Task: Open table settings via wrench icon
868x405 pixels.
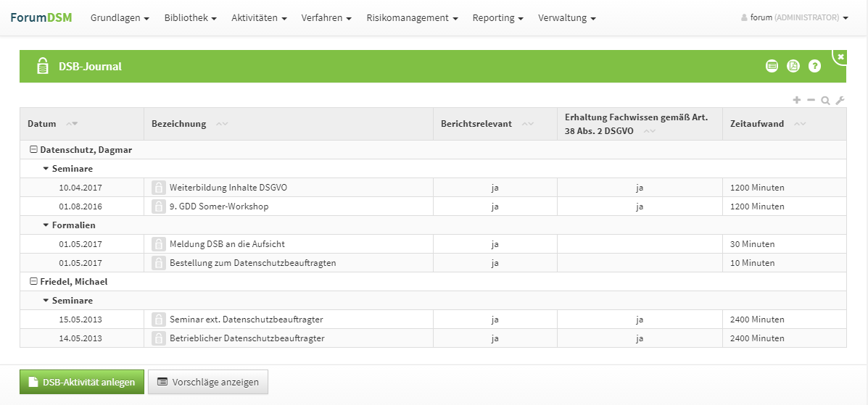Action: click(840, 101)
